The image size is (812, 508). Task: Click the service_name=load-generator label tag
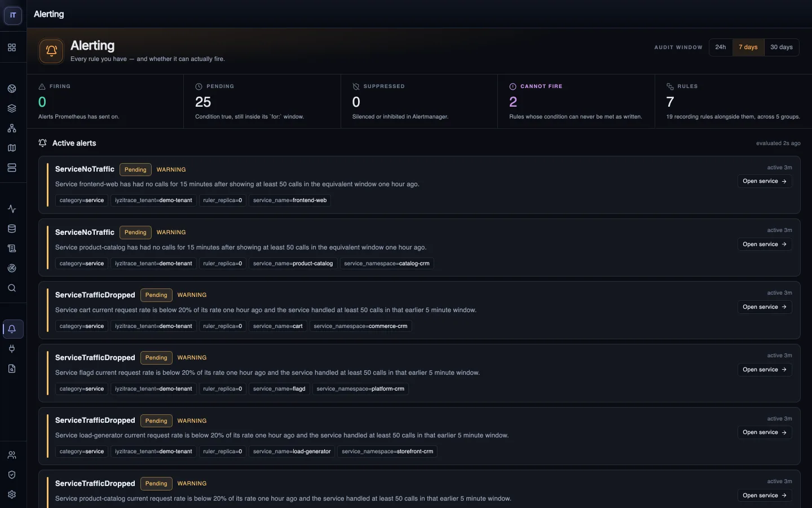point(292,452)
